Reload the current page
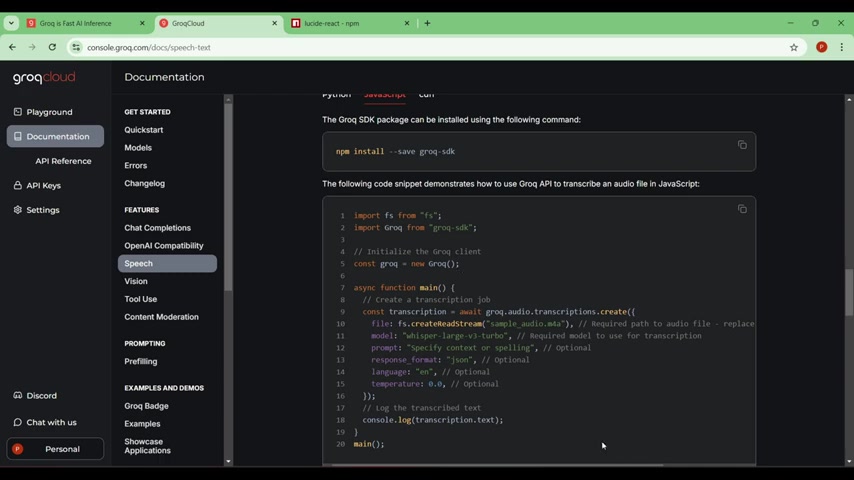The height and width of the screenshot is (480, 854). pos(52,47)
